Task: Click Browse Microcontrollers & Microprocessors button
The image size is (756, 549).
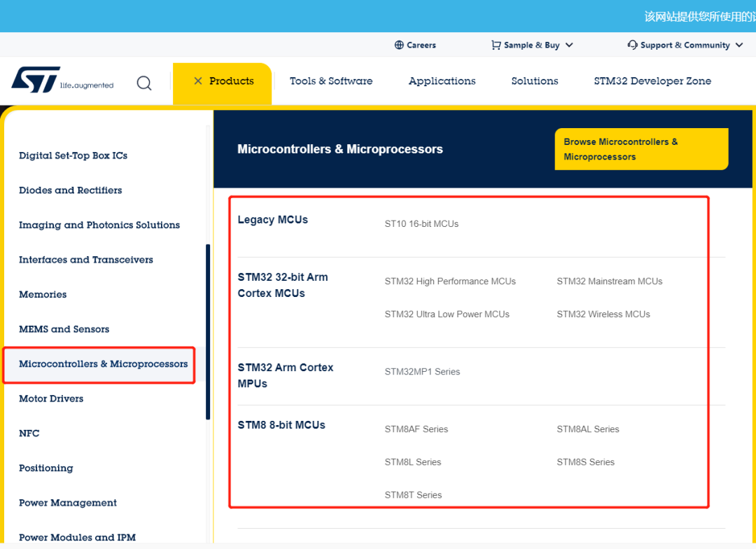Action: coord(641,149)
